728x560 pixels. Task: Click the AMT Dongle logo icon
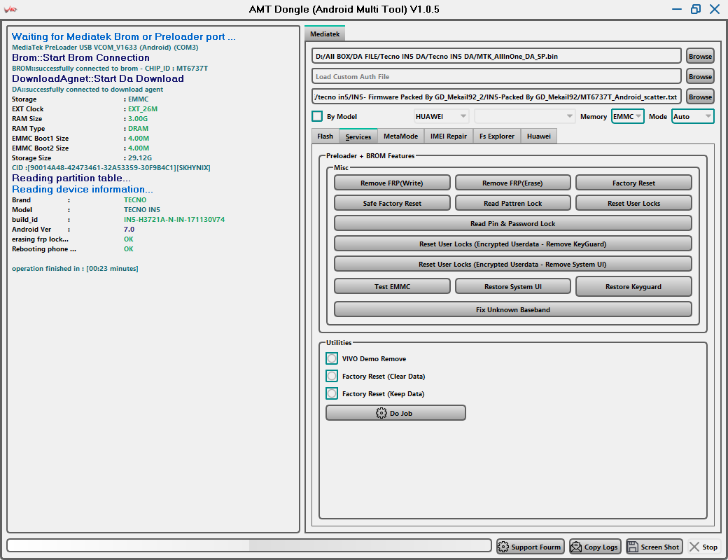point(11,9)
